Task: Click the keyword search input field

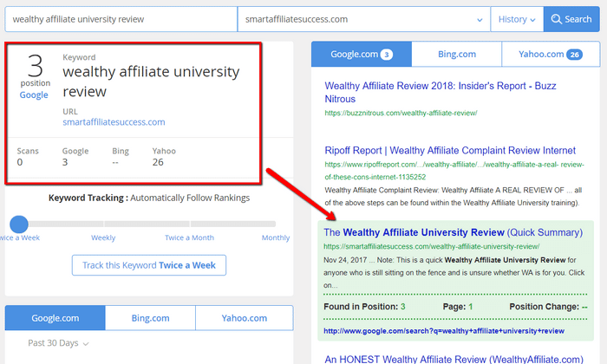Action: pyautogui.click(x=121, y=19)
